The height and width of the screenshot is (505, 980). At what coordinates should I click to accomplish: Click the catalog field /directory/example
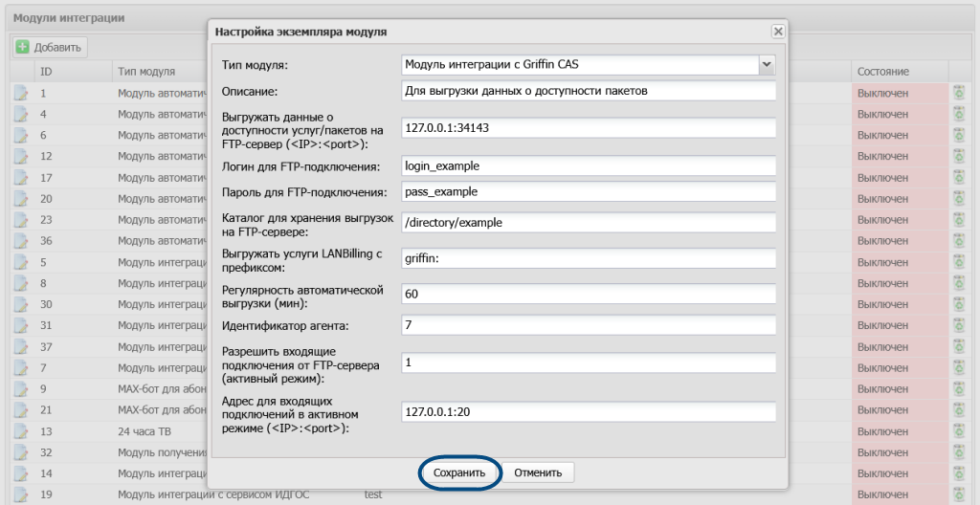coord(589,223)
